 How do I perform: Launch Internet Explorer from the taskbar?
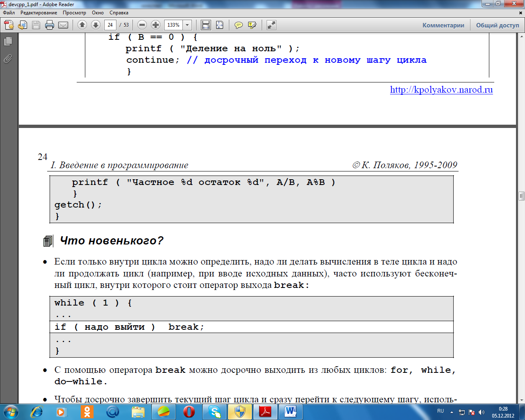coord(37,412)
